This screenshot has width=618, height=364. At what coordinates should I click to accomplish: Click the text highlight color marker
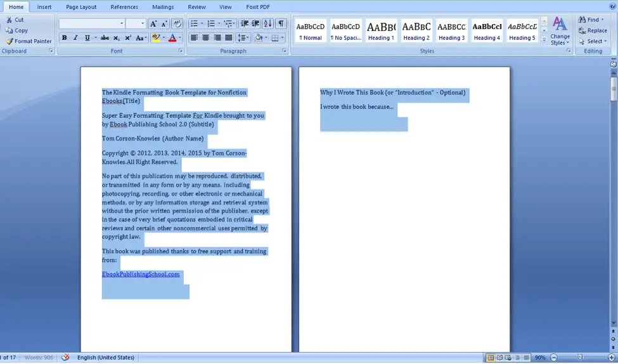156,38
